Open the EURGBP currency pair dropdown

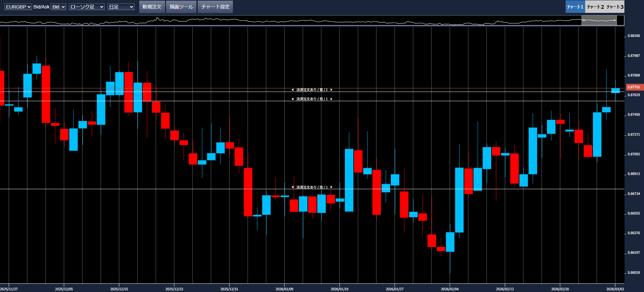pyautogui.click(x=18, y=7)
